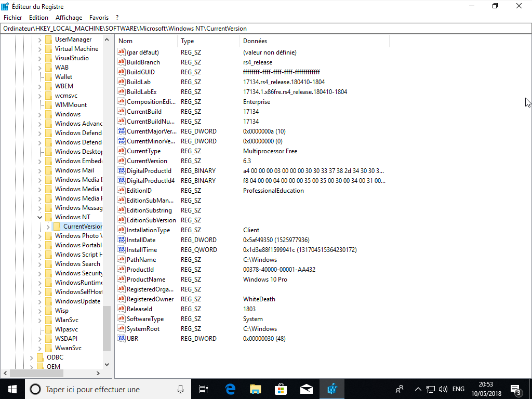
Task: Open the ? help menu
Action: point(117,18)
